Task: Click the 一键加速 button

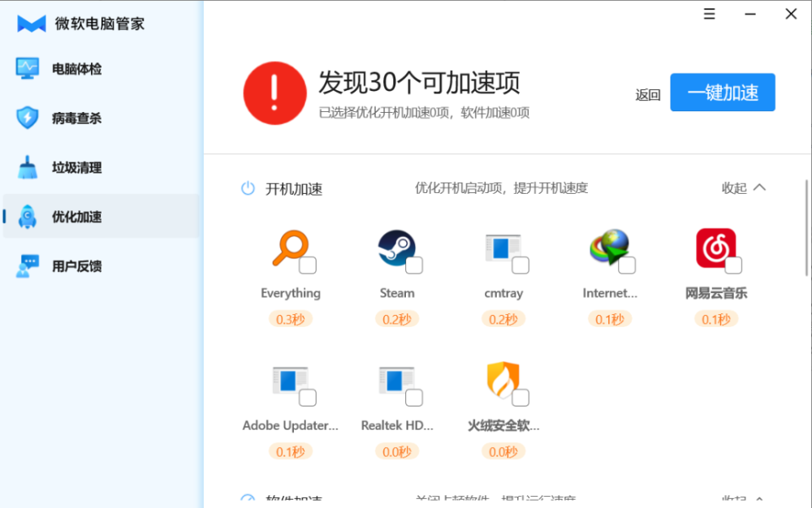Action: coord(723,93)
